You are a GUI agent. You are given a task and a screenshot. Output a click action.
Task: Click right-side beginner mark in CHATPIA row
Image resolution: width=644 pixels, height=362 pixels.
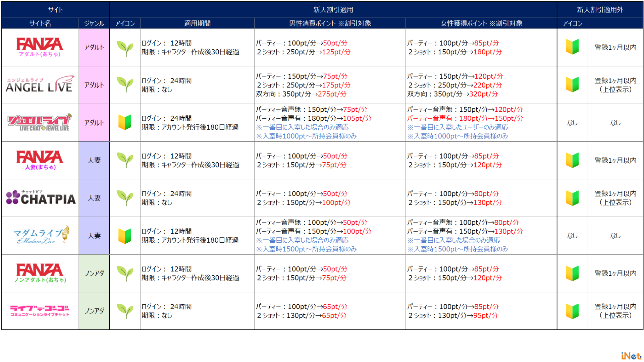(572, 198)
